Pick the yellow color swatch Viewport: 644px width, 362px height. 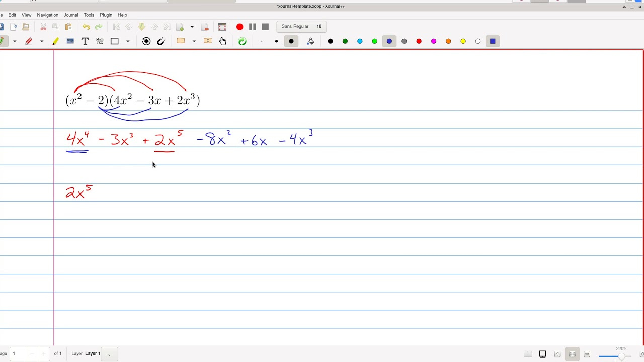(463, 41)
